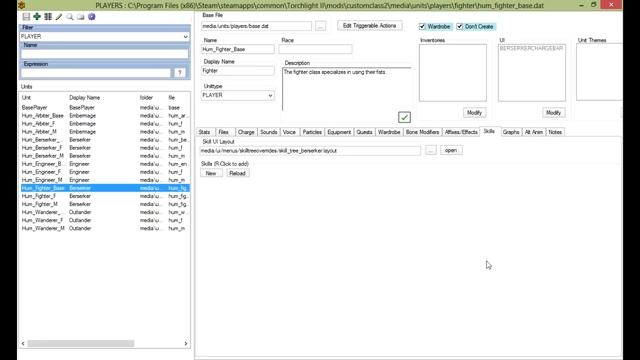The image size is (640, 360).
Task: Click the units list horizontal scrollbar thumb
Action: 80,344
